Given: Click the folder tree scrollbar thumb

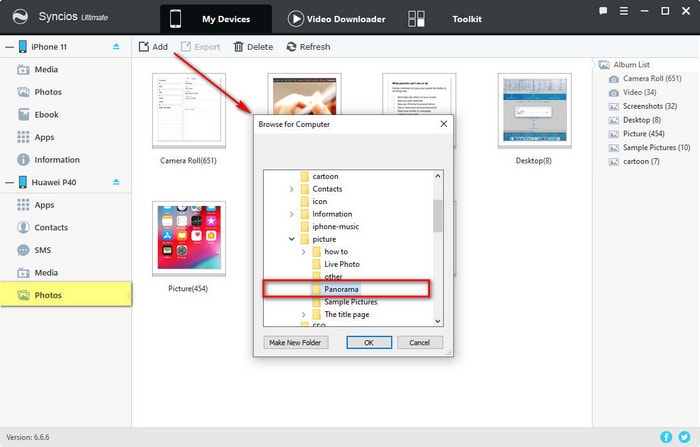Looking at the screenshot, I should click(x=438, y=216).
